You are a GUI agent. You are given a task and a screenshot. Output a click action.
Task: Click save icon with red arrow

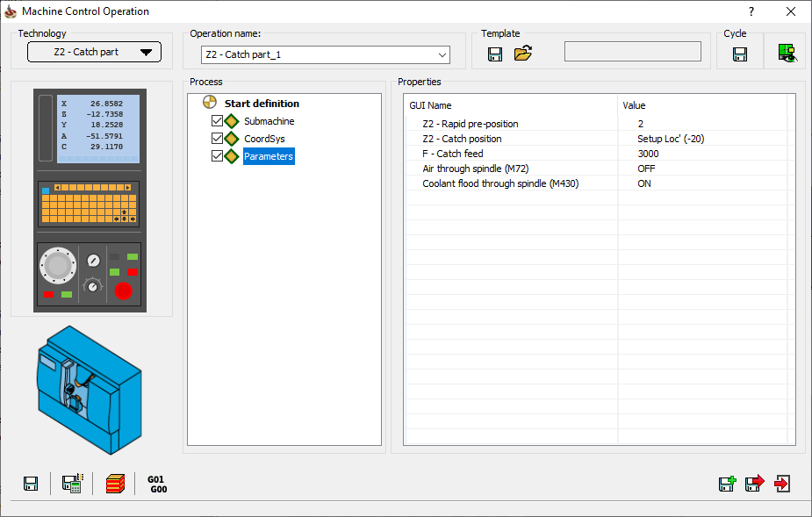click(755, 484)
